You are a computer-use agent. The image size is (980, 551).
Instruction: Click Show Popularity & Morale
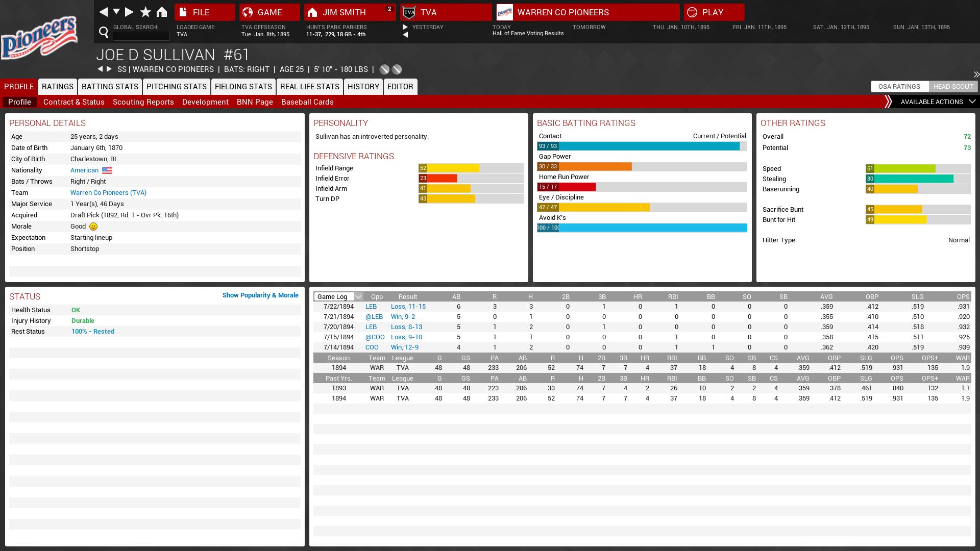(260, 295)
